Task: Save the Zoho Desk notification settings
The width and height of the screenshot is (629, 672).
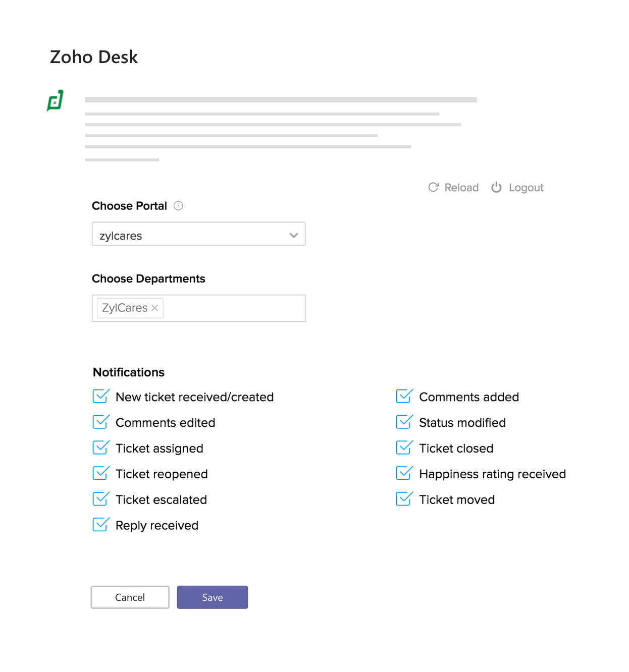Action: pos(212,597)
